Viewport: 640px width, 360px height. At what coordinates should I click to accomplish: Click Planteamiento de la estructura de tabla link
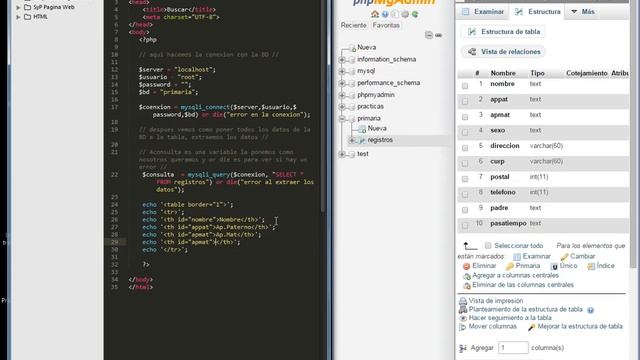(526, 309)
